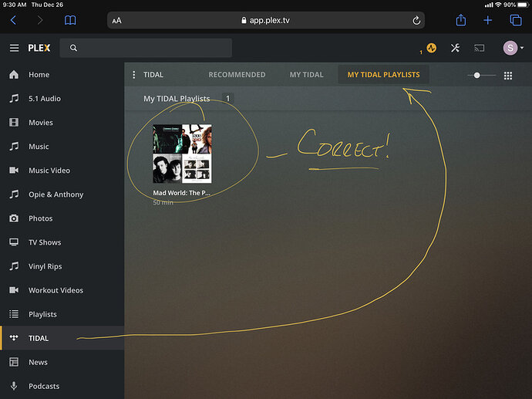Click the TIDAL logo icon
This screenshot has height=399, width=532.
coord(14,338)
